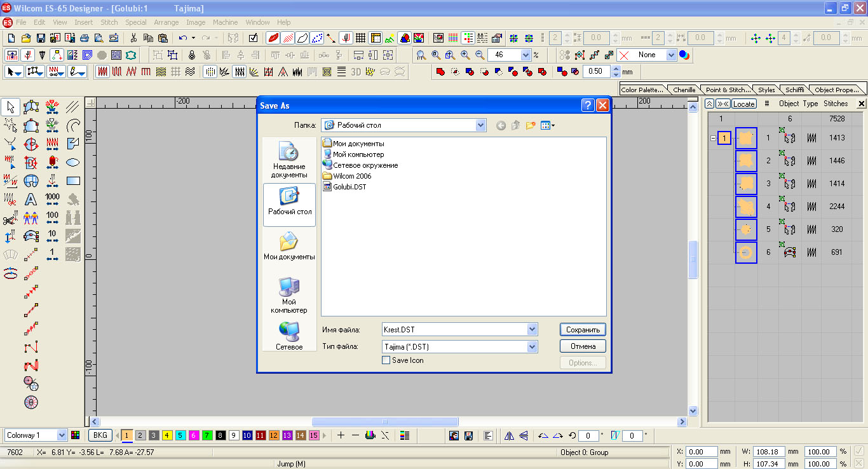Select the Lettering A tool
Viewport: 868px width, 469px height.
pos(31,200)
